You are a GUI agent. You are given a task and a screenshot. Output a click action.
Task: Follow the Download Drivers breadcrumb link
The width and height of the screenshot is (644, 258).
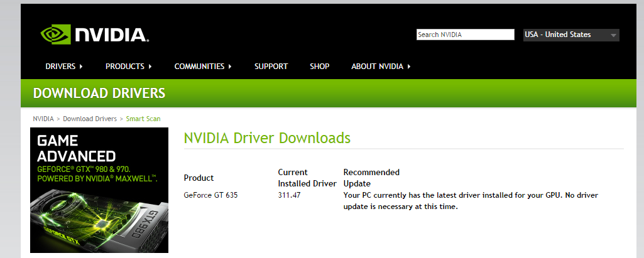(x=90, y=119)
